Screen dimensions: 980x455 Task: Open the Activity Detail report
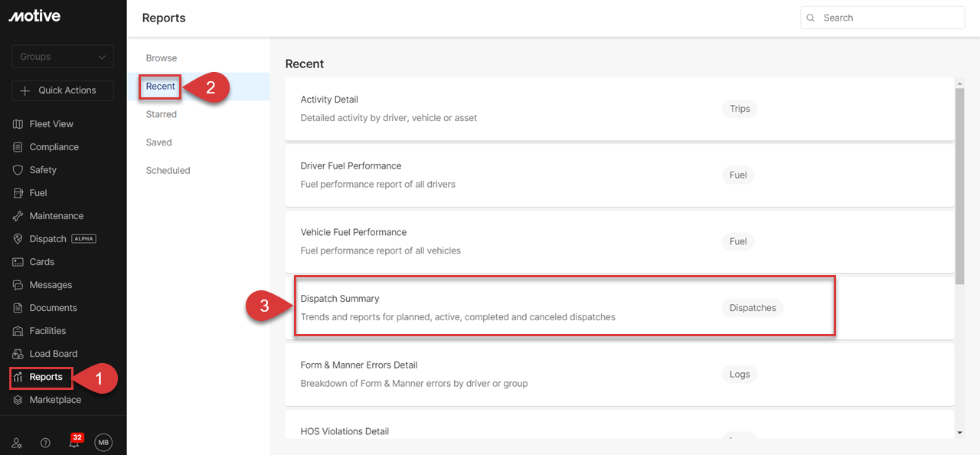(620, 109)
